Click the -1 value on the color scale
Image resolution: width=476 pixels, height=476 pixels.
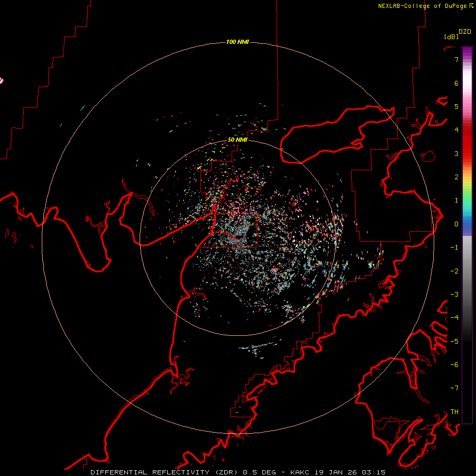[x=454, y=248]
